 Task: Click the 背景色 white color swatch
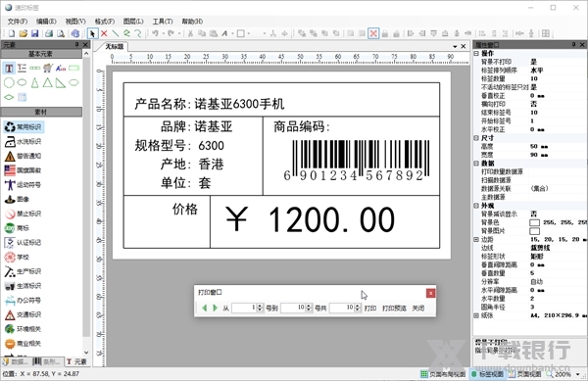(x=534, y=223)
